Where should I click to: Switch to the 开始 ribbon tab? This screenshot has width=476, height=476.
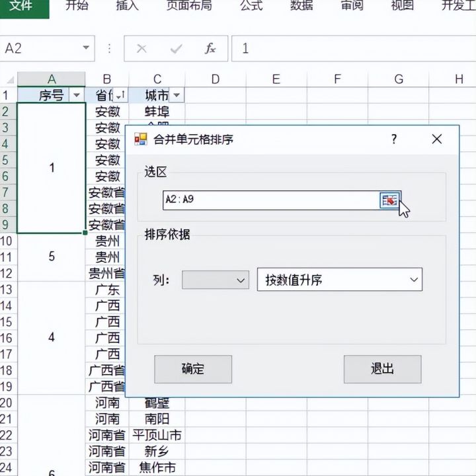pyautogui.click(x=77, y=5)
